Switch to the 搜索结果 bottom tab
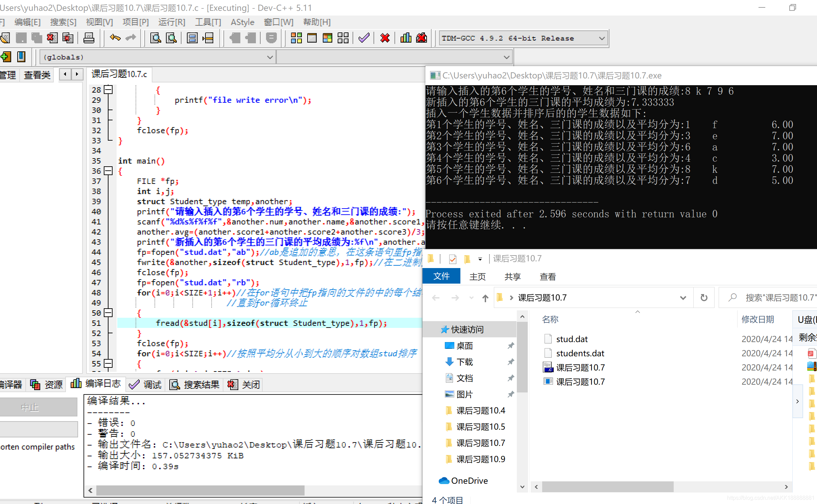 tap(195, 385)
